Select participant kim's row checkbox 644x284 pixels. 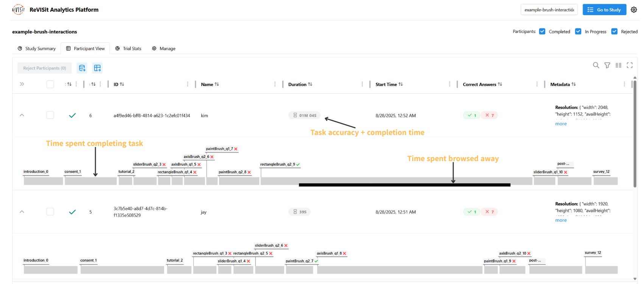[x=50, y=115]
